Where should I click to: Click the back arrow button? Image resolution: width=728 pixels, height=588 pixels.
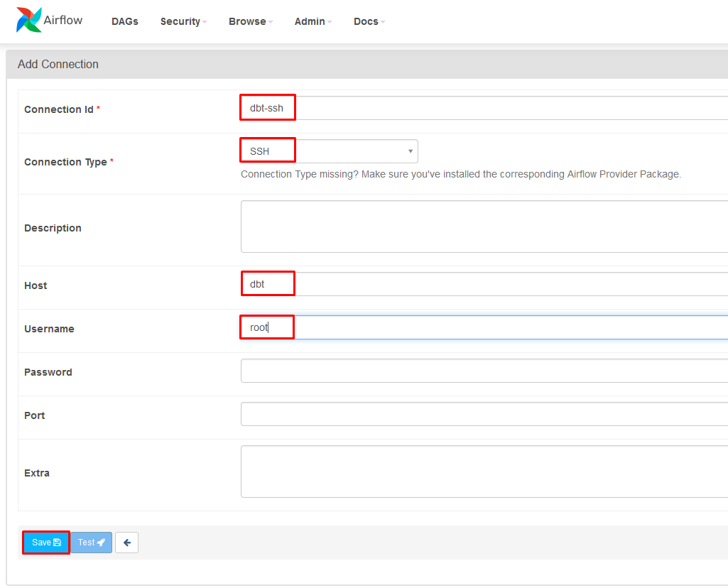click(126, 543)
